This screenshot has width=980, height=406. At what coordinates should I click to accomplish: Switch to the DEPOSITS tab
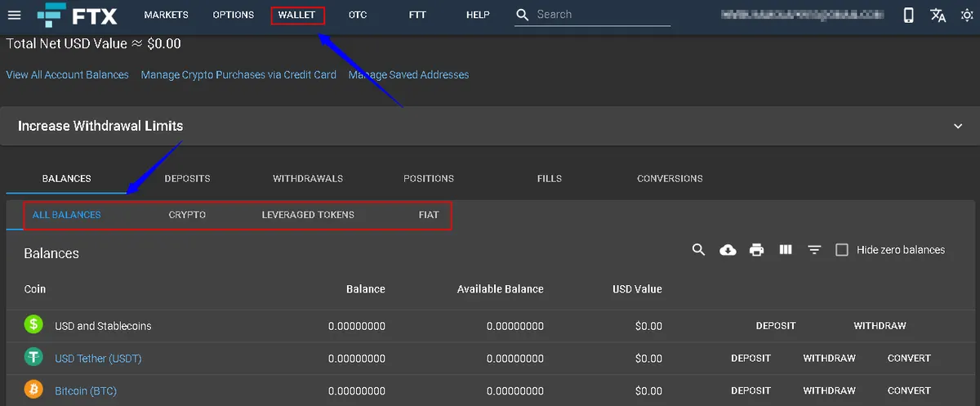(x=187, y=178)
